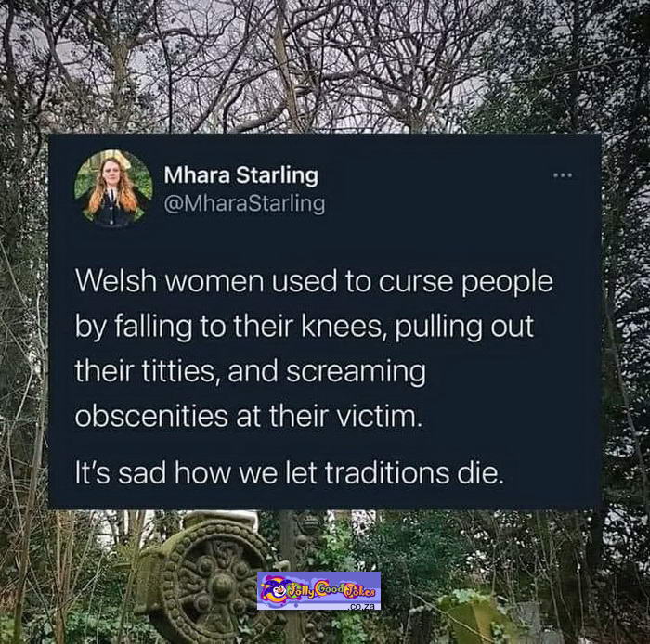Open the three-dot more options menu

(563, 175)
